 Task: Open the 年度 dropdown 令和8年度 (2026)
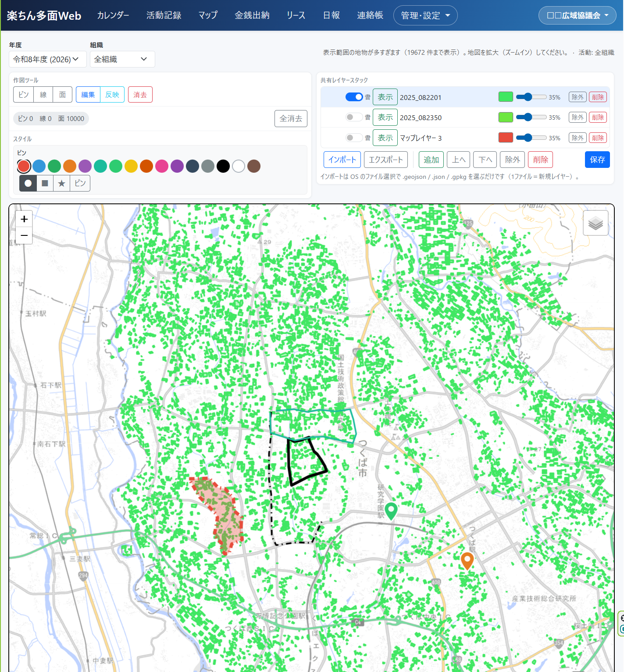tap(48, 59)
